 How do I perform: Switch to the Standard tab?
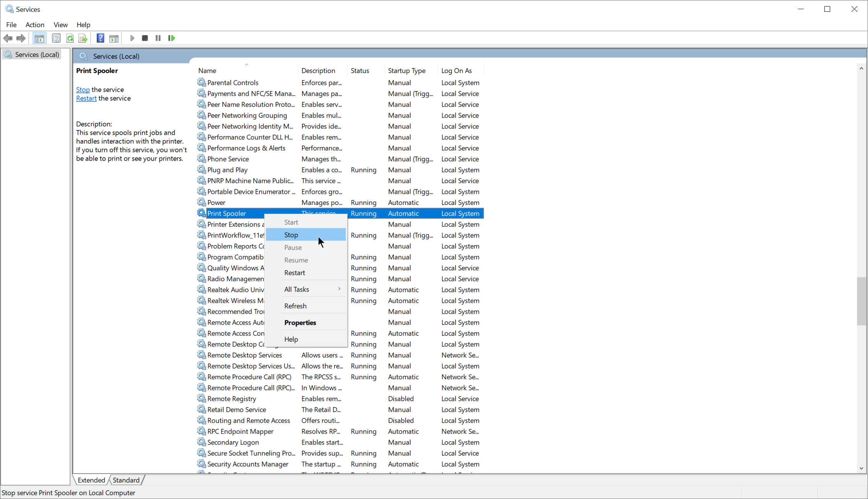(x=126, y=480)
